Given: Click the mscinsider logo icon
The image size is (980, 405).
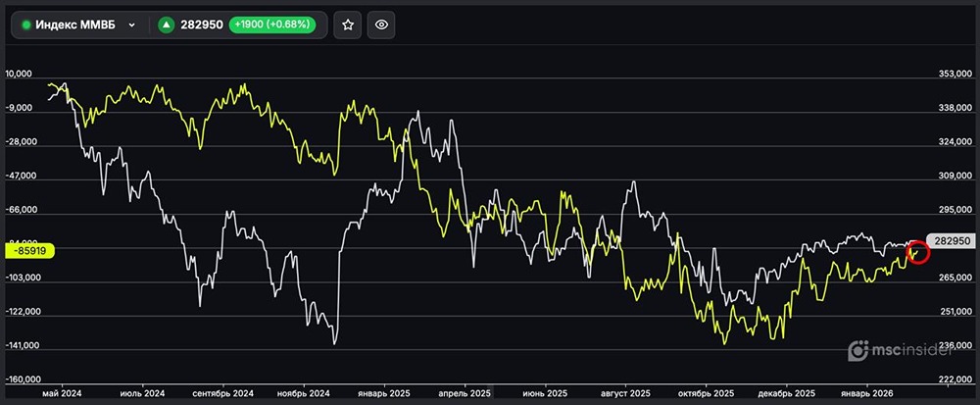Looking at the screenshot, I should 857,350.
